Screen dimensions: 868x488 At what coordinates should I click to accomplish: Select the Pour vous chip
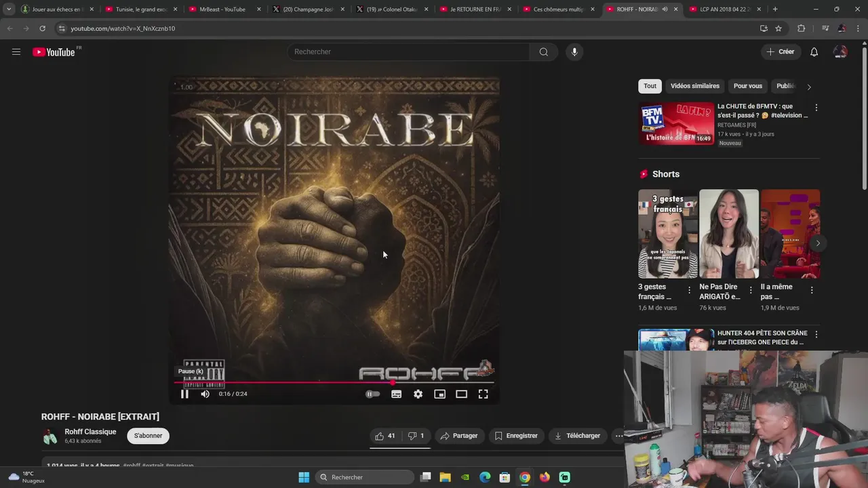tap(748, 86)
